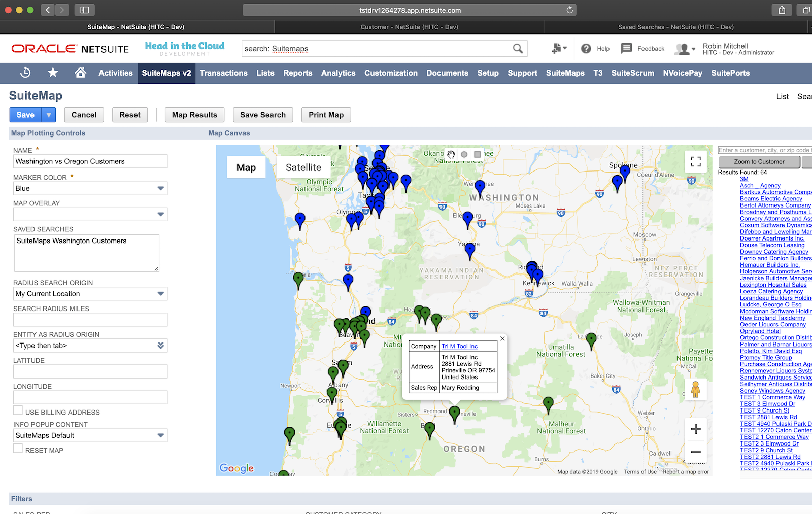Click the customer, city, or zip code field
The width and height of the screenshot is (812, 514).
tap(765, 150)
